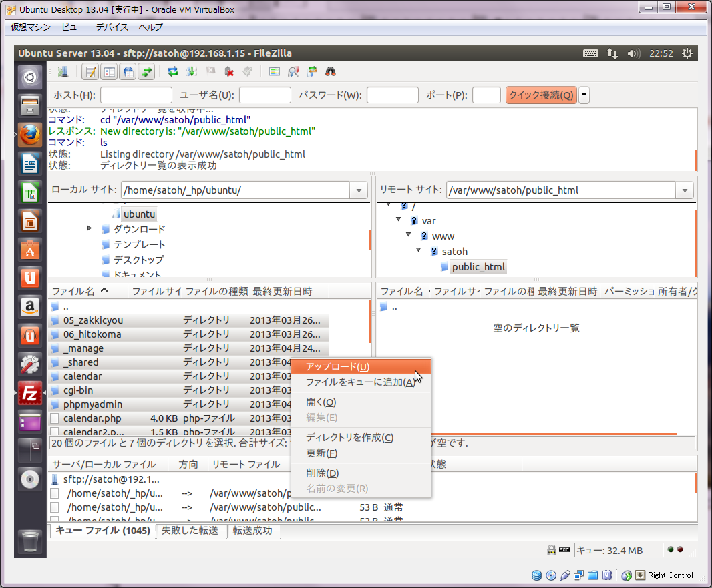Open the quick connect history dropdown
712x588 pixels.
pyautogui.click(x=584, y=95)
